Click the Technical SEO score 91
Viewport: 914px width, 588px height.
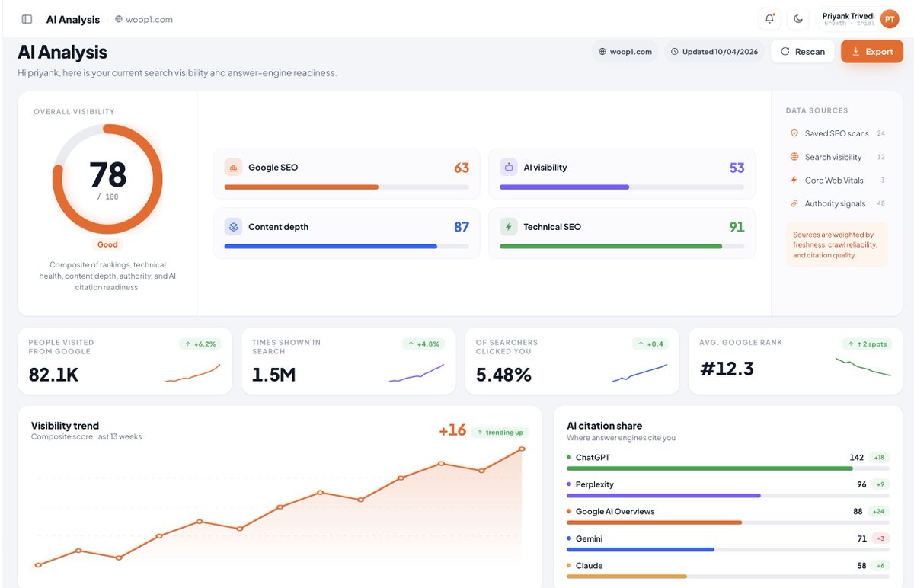737,227
